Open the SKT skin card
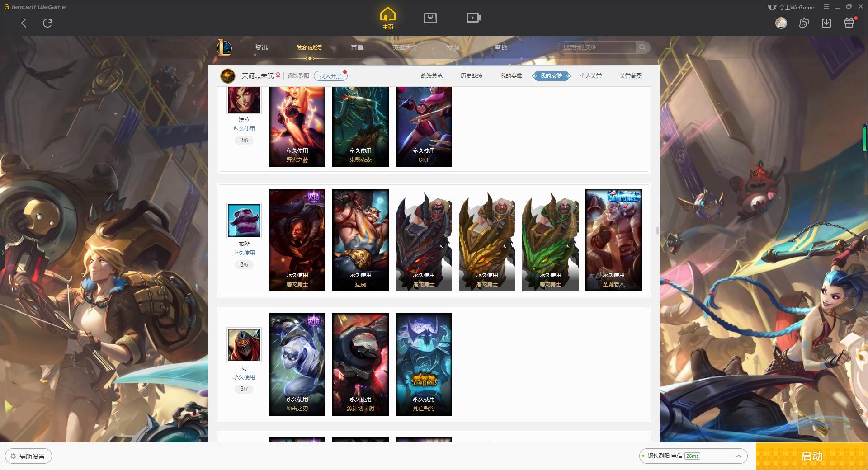Image resolution: width=868 pixels, height=470 pixels. coord(424,127)
